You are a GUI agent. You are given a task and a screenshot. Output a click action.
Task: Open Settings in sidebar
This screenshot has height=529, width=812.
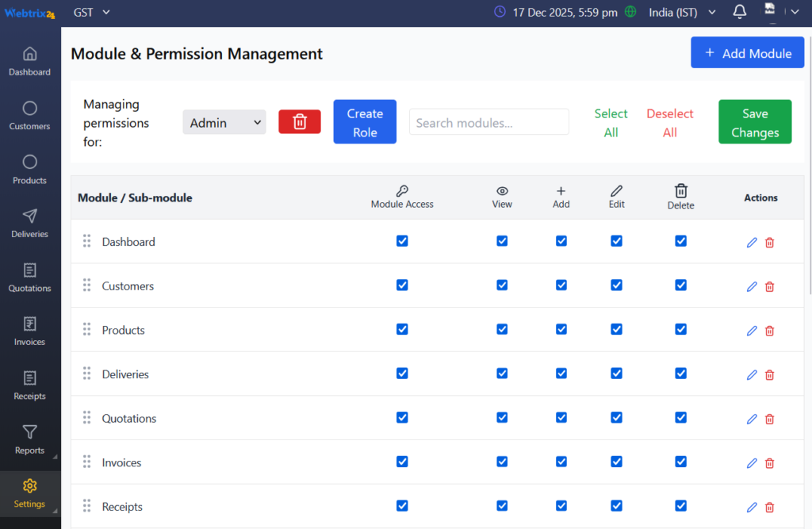coord(29,494)
